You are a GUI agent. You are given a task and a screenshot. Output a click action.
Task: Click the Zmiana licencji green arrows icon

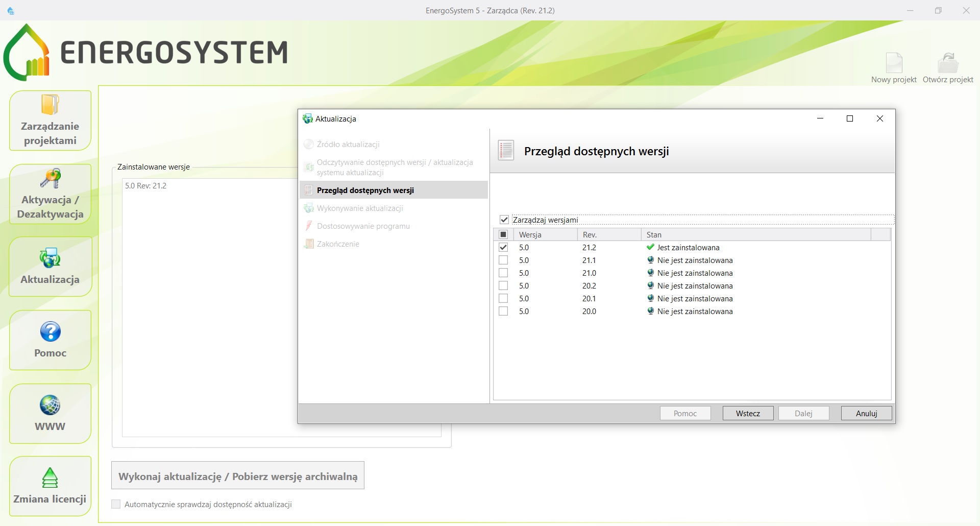[x=50, y=477]
